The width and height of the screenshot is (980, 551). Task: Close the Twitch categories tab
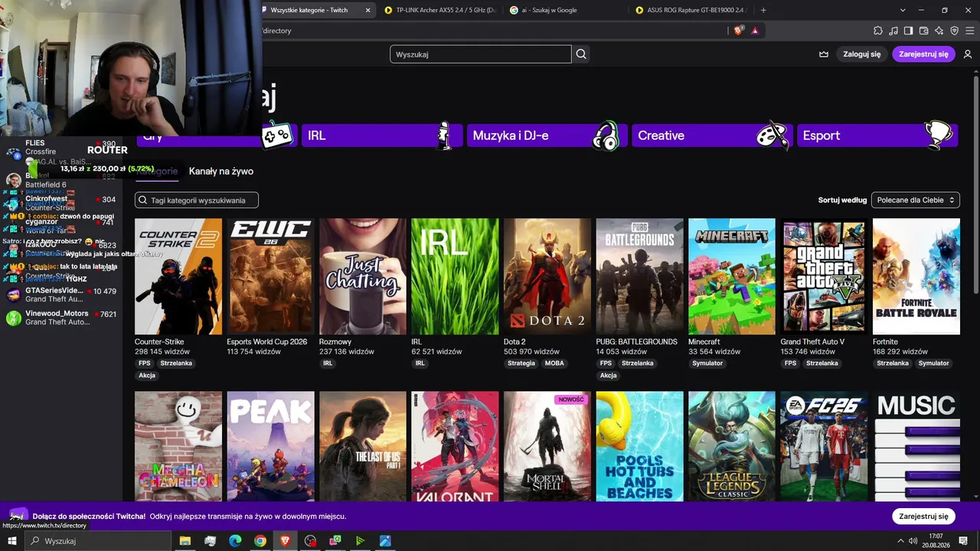click(x=367, y=10)
